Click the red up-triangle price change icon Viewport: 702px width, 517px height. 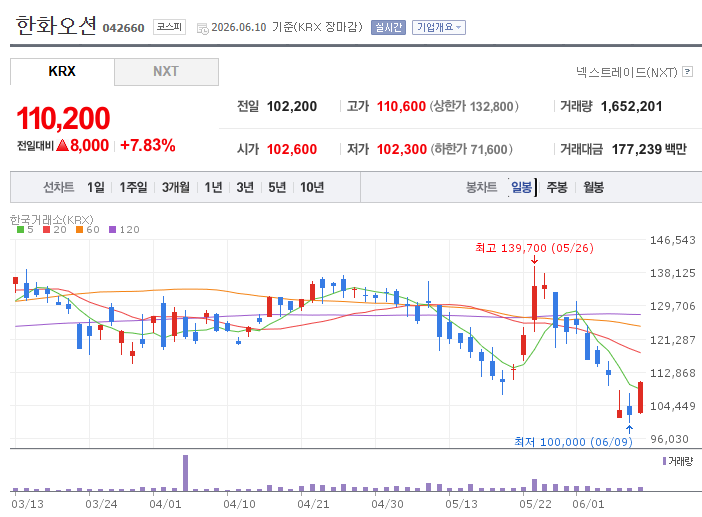pyautogui.click(x=63, y=145)
